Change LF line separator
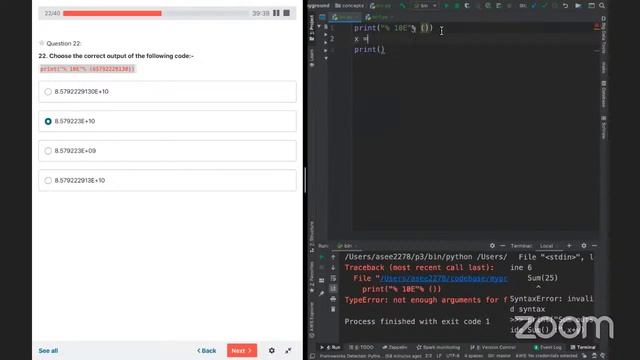This screenshot has width=640, height=360. tap(439, 356)
